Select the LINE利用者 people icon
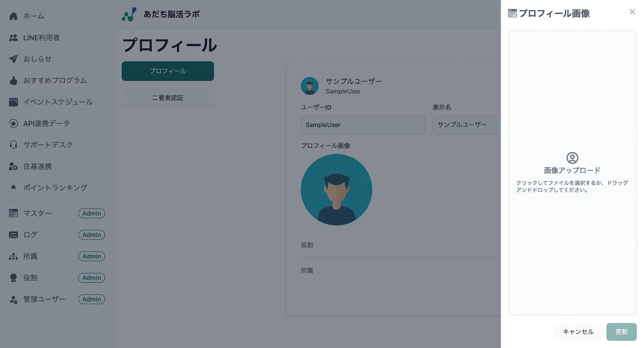 point(14,37)
